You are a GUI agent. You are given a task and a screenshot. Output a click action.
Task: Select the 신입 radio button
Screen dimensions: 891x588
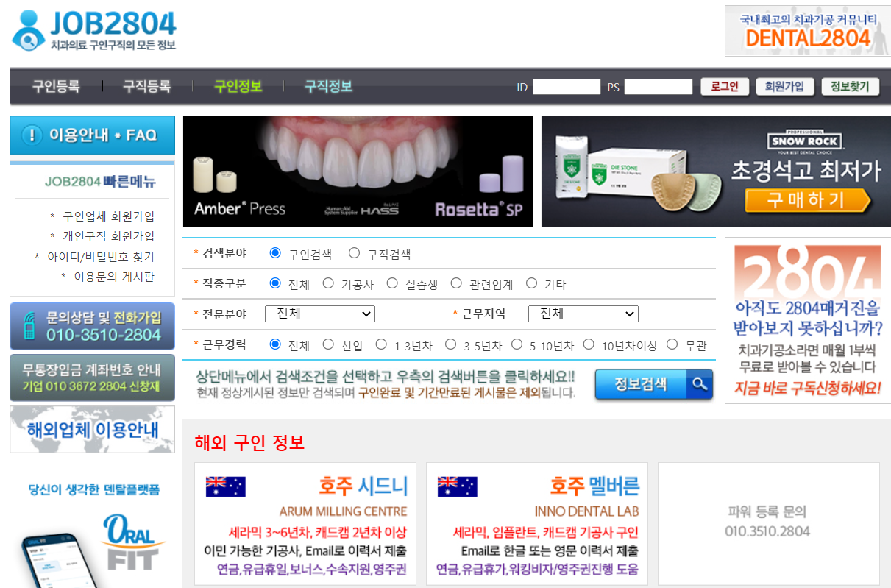coord(328,344)
